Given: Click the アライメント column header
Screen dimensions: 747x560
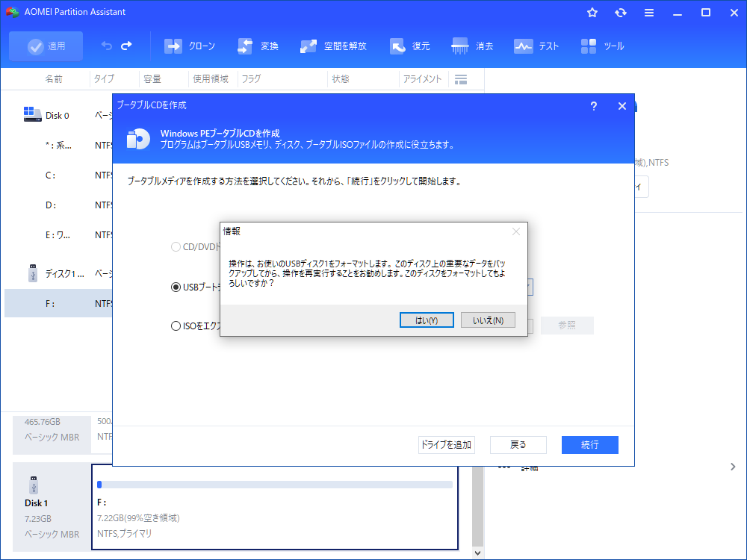Looking at the screenshot, I should click(422, 79).
